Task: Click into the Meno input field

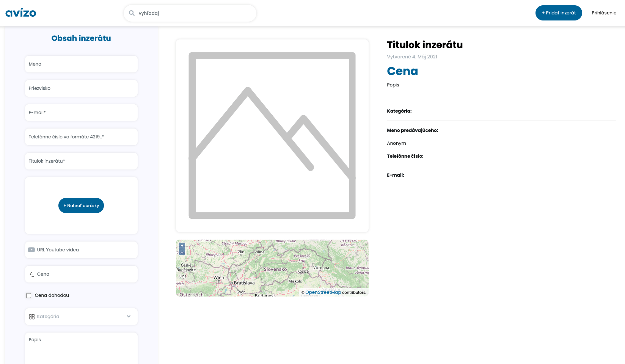Action: [x=81, y=64]
